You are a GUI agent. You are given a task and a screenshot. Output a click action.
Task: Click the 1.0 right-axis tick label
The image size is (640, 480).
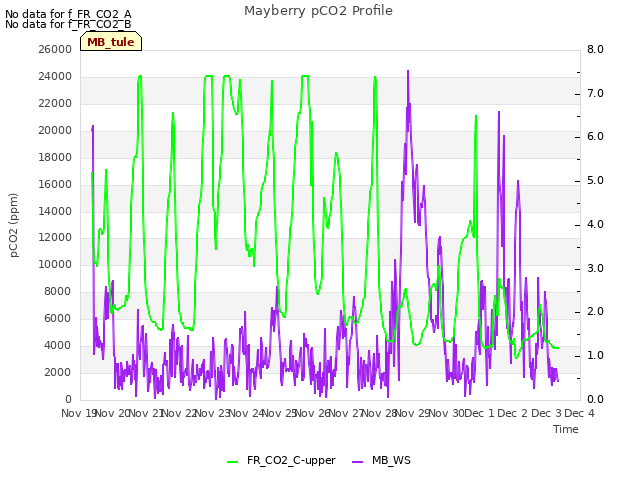click(595, 356)
